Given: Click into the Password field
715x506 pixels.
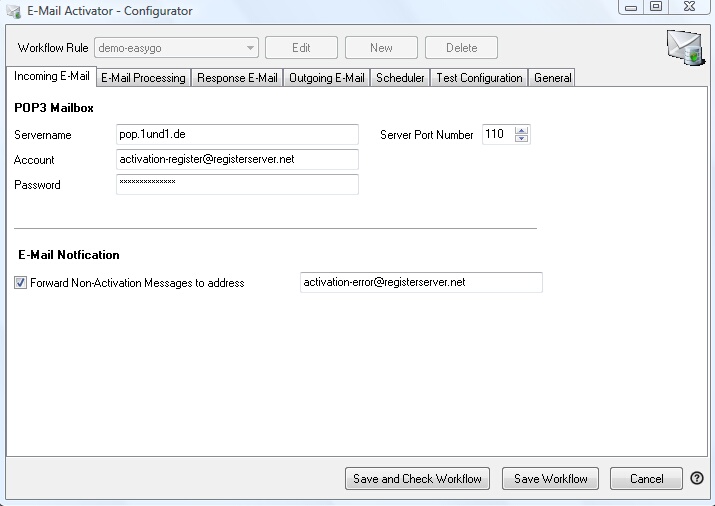Looking at the screenshot, I should (237, 184).
